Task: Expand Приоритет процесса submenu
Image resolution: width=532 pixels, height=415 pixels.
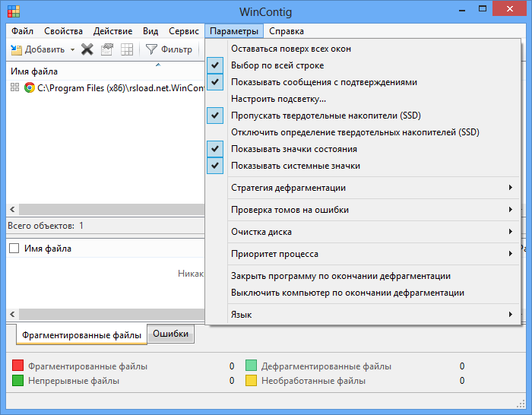Action: pyautogui.click(x=363, y=254)
